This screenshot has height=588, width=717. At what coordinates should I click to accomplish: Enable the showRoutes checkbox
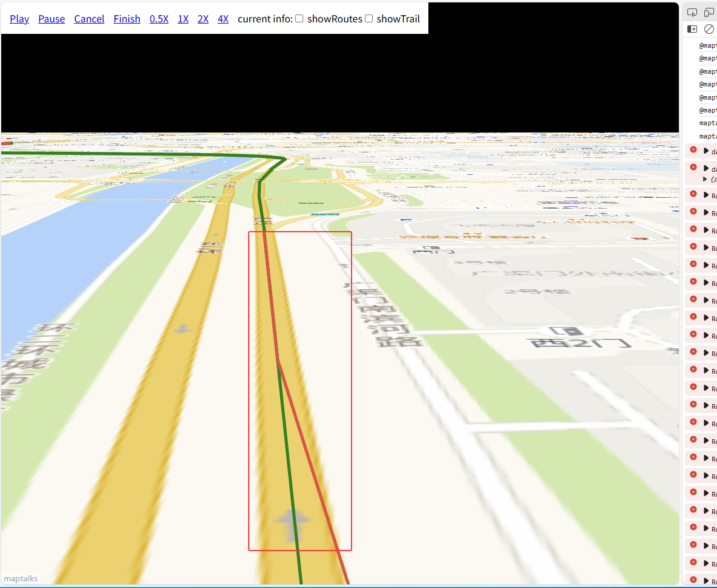tap(299, 18)
